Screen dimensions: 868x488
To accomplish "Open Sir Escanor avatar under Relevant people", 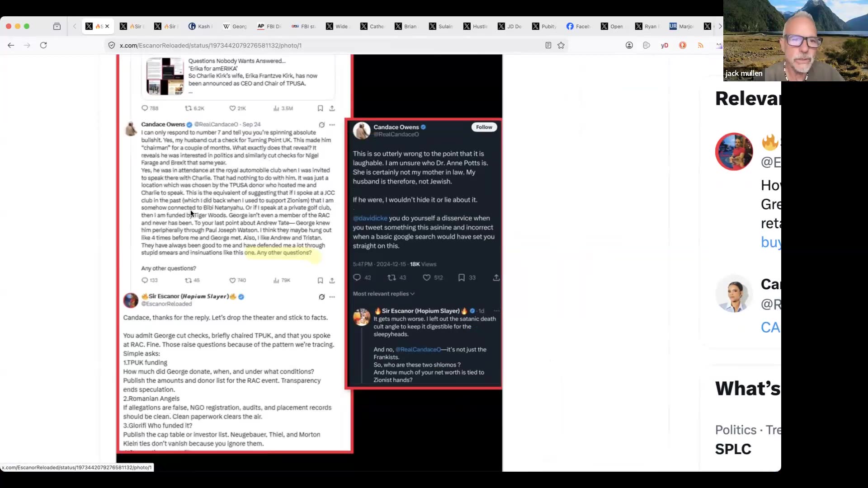I will 734,151.
